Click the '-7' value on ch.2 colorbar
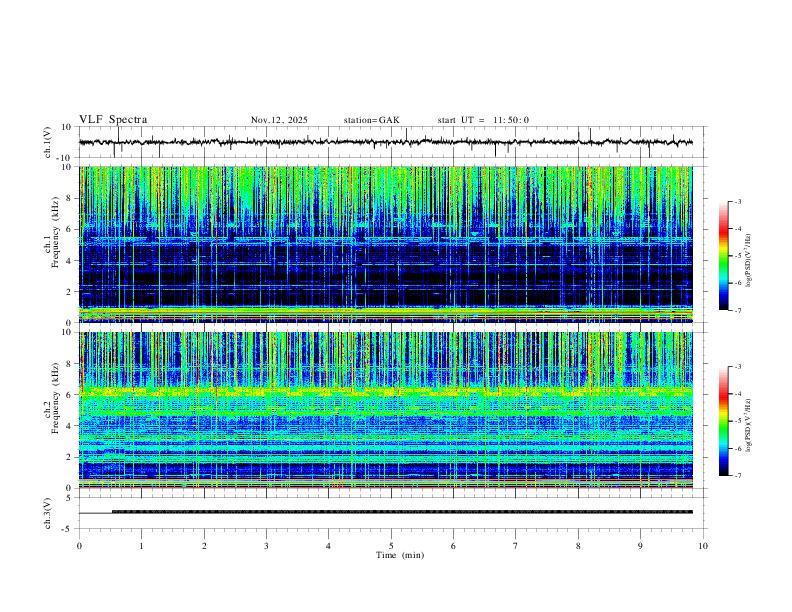Image resolution: width=792 pixels, height=612 pixels. tap(738, 476)
